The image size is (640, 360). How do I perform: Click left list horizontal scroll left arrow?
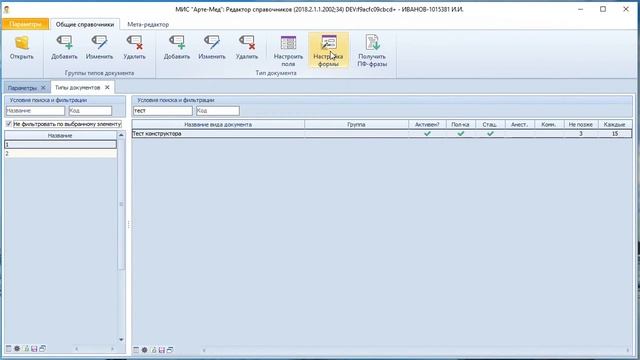click(x=76, y=349)
